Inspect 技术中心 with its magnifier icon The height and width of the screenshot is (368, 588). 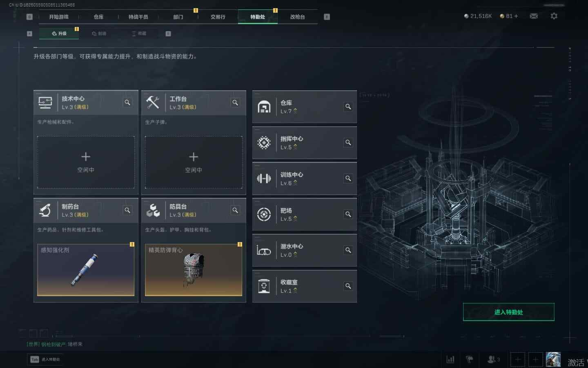pyautogui.click(x=127, y=103)
